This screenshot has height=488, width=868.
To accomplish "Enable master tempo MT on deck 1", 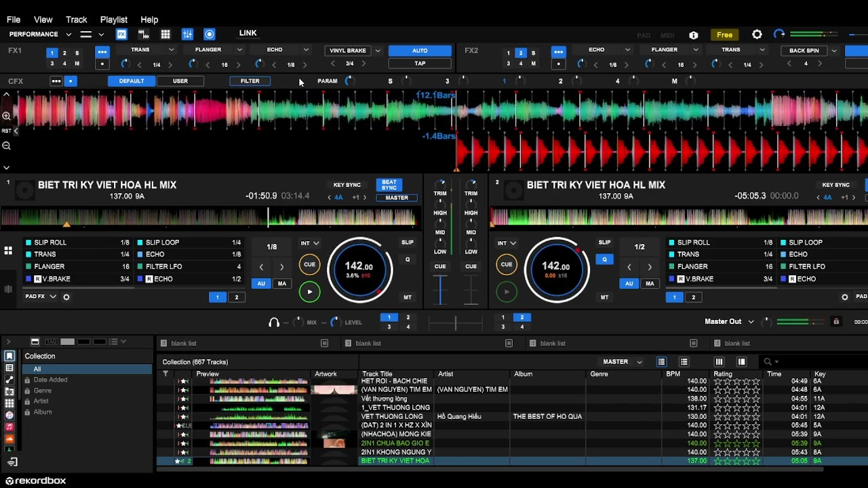I will (408, 297).
